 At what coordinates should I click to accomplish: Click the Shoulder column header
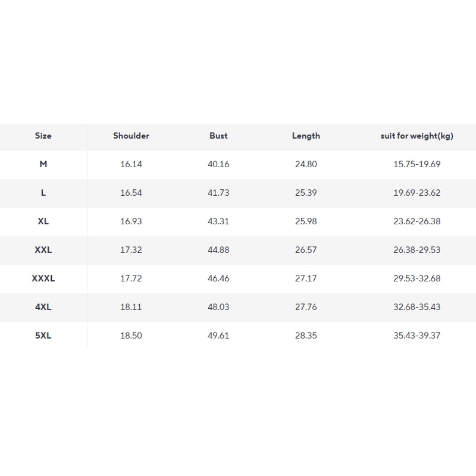131,136
